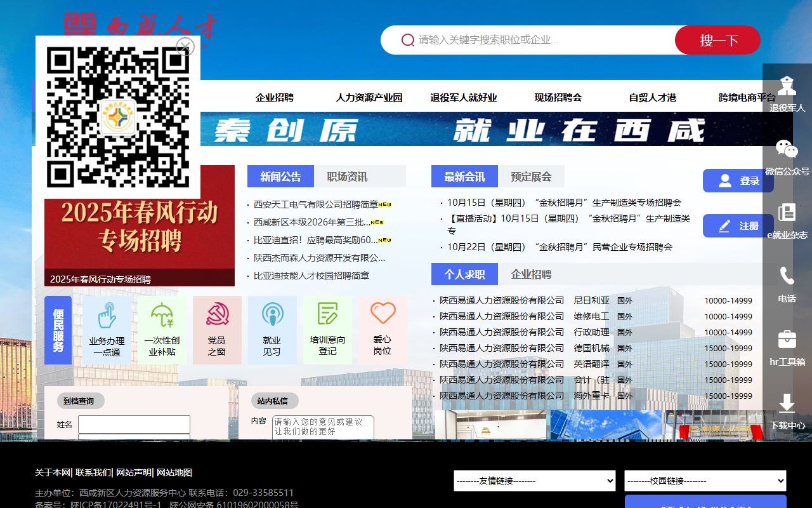Focus the job keyword search field

[542, 40]
